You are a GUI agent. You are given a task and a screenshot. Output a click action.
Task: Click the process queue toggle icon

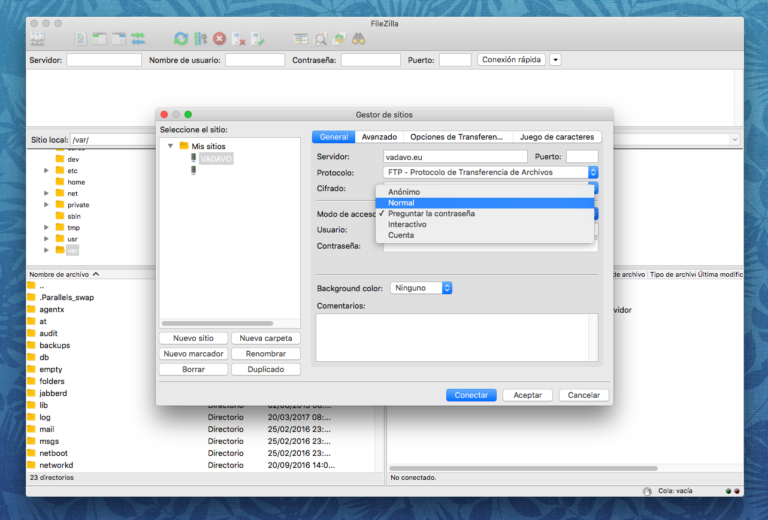pos(200,39)
